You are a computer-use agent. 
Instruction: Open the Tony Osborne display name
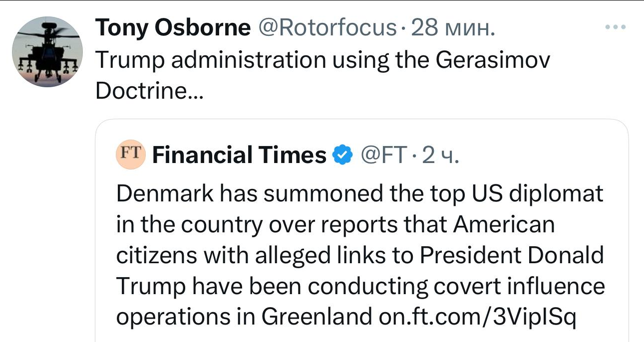[x=173, y=28]
